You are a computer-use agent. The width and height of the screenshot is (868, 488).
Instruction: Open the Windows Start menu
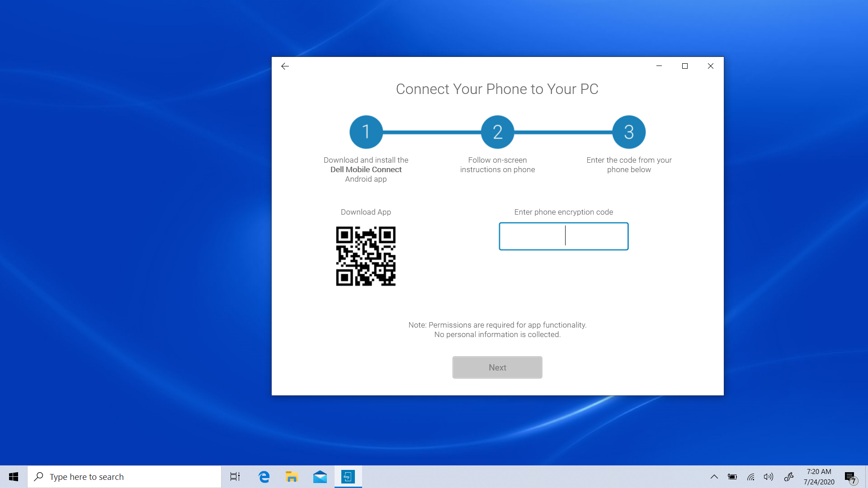click(14, 477)
